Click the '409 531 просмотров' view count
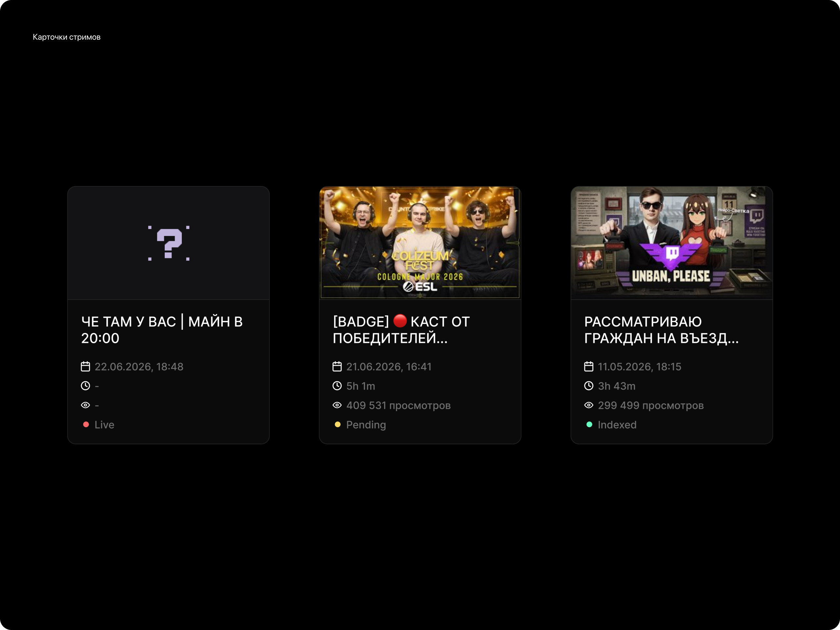The image size is (840, 630). tap(398, 406)
